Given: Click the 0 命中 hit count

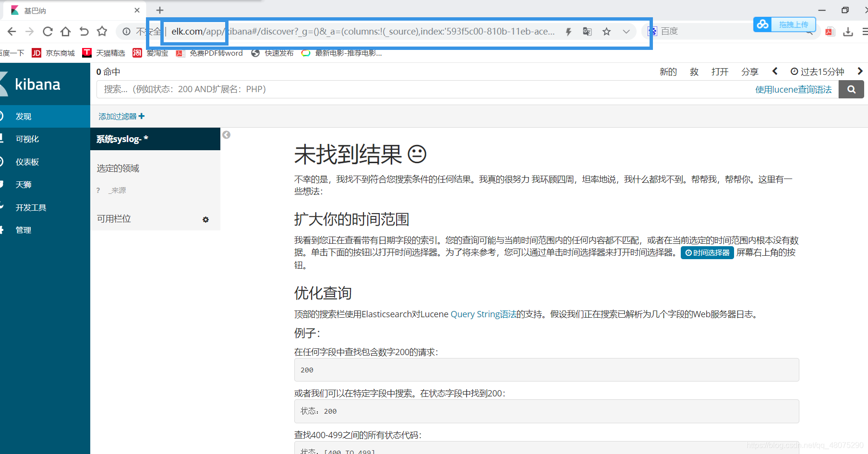Looking at the screenshot, I should coord(108,72).
